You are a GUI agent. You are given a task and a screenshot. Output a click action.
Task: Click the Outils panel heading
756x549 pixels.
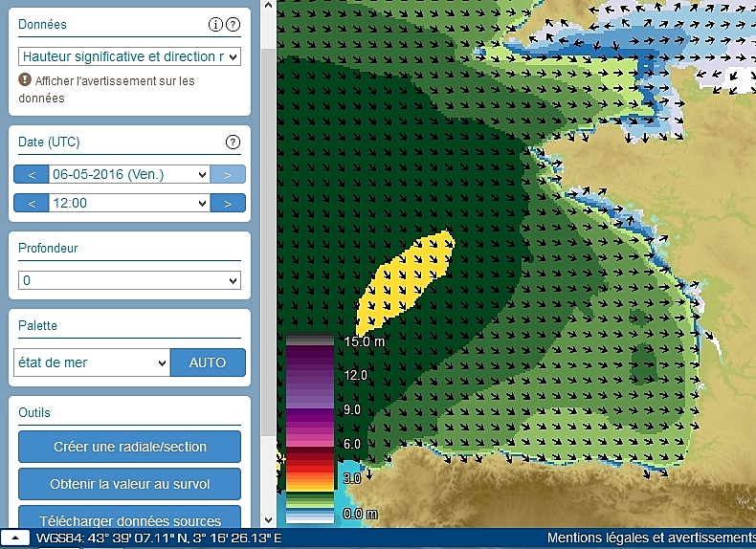point(34,412)
